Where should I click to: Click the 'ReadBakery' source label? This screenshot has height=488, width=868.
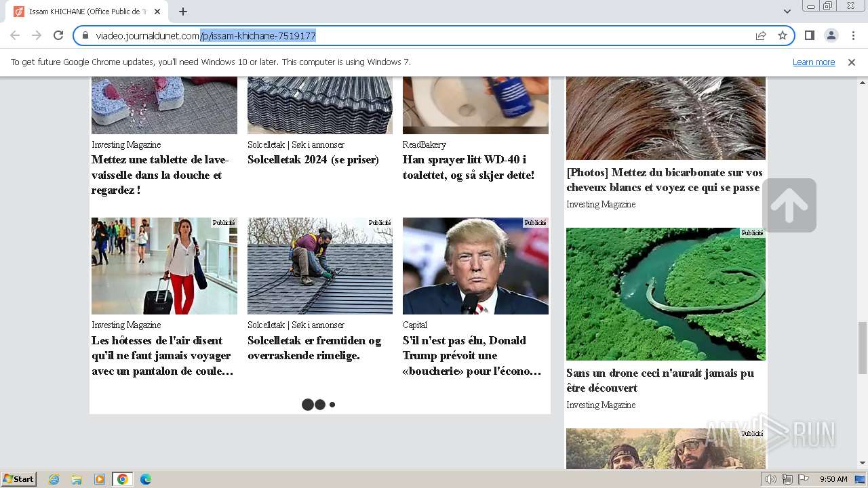point(425,145)
